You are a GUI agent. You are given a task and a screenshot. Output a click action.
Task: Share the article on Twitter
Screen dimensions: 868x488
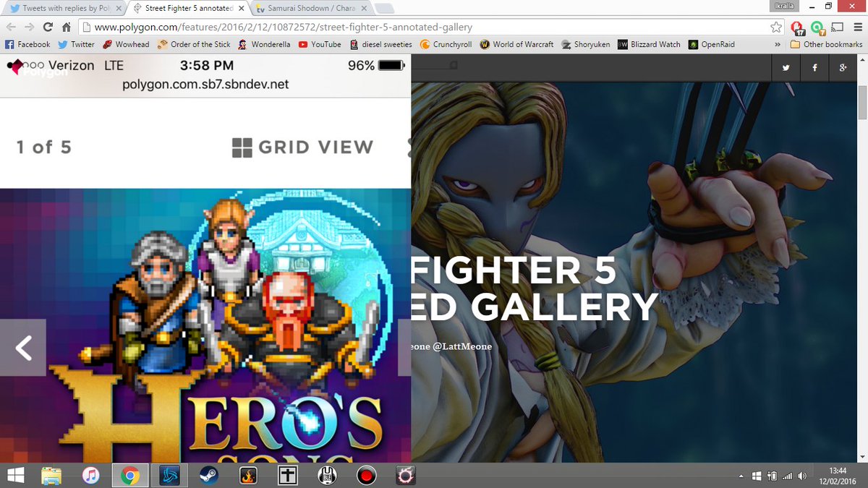coord(786,67)
